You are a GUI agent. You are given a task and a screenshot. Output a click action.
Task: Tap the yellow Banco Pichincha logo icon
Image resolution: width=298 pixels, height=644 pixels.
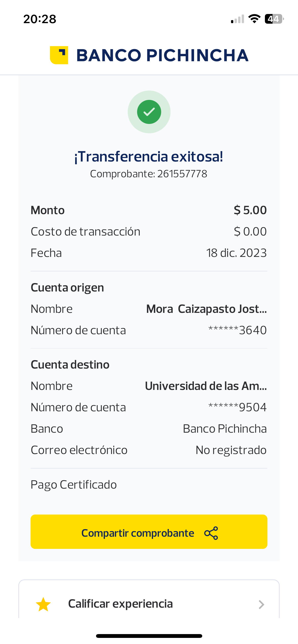tap(59, 55)
